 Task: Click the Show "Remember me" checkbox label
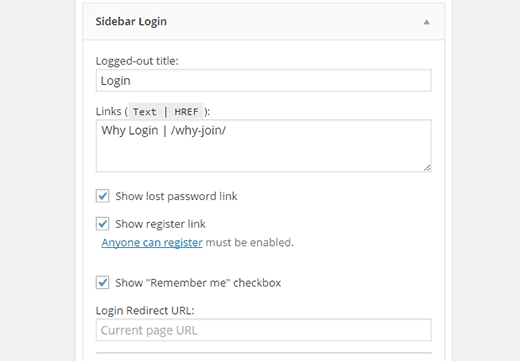pyautogui.click(x=198, y=283)
